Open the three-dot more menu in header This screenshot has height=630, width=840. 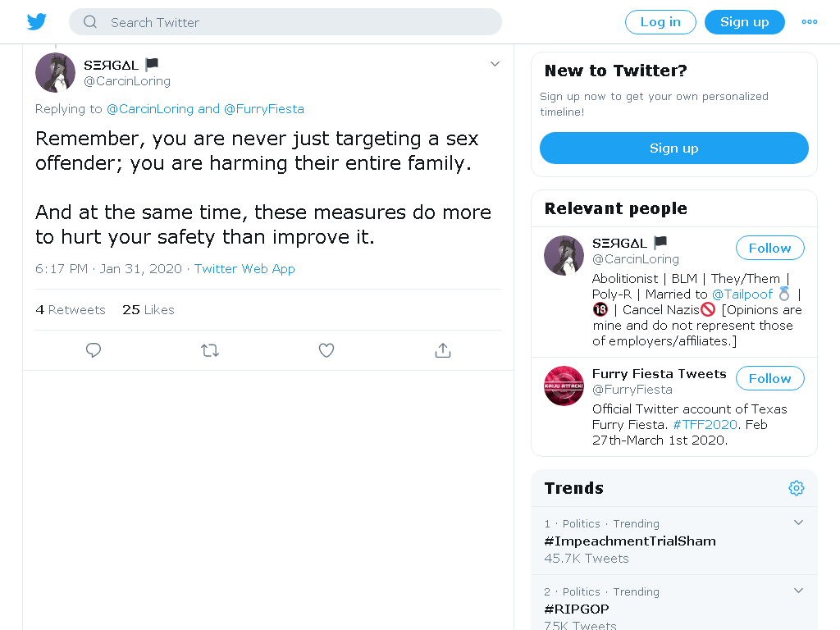[x=809, y=22]
